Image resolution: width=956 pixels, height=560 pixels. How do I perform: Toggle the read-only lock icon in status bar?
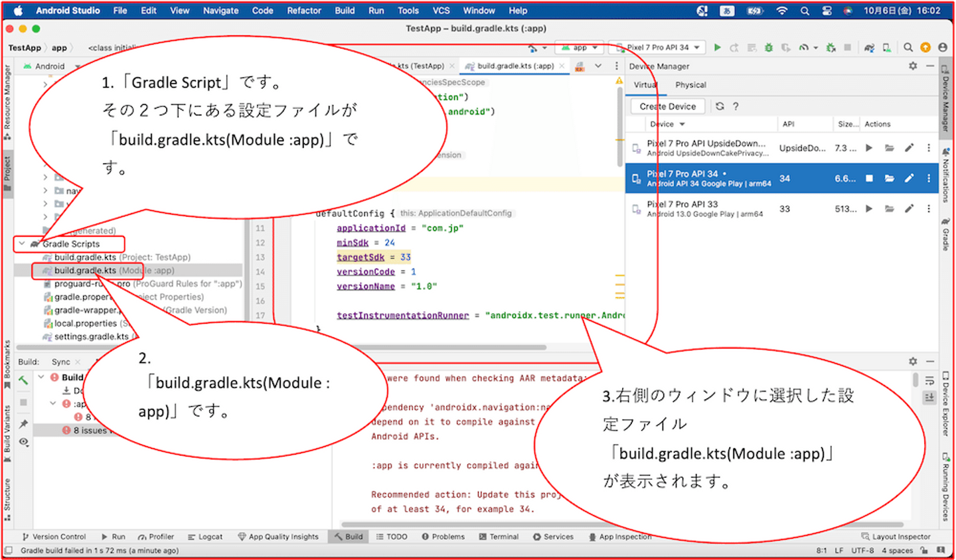[x=925, y=550]
